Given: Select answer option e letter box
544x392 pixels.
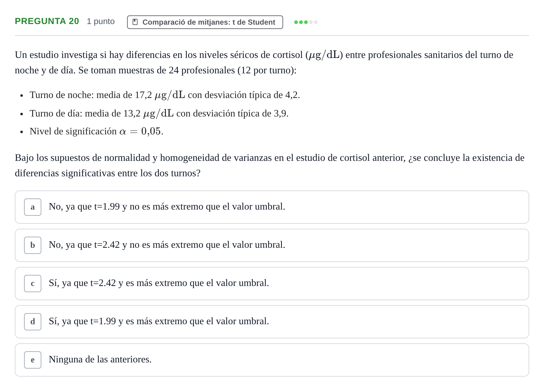Looking at the screenshot, I should (x=33, y=360).
